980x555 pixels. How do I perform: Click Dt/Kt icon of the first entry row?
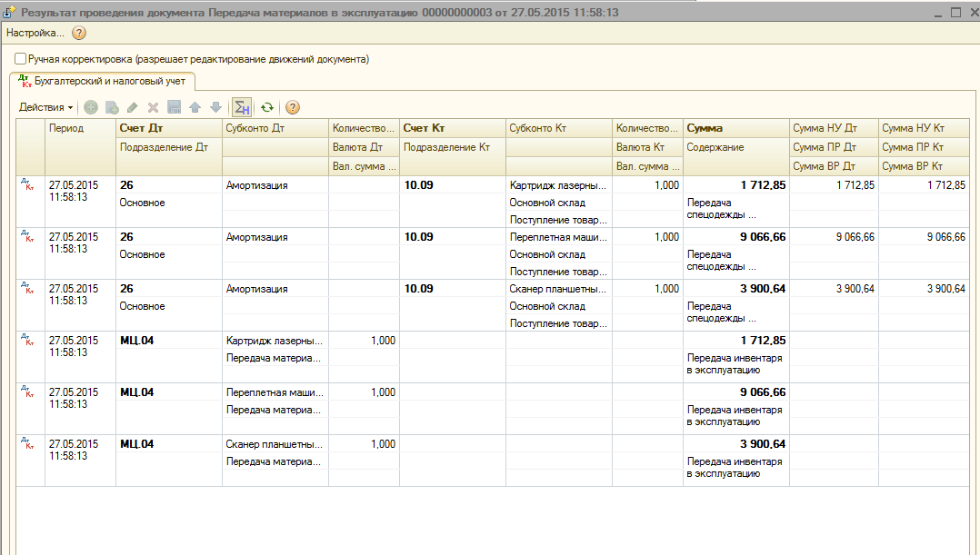(26, 185)
